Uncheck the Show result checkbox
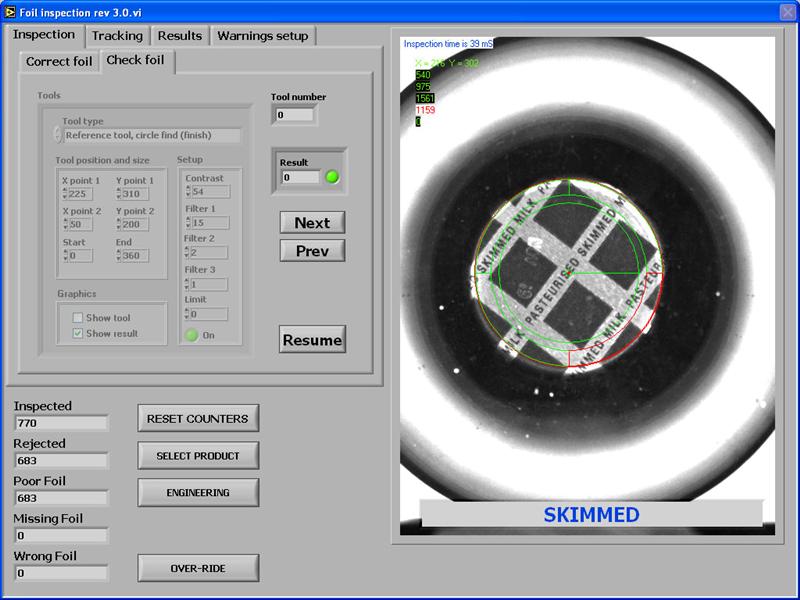800x600 pixels. [x=78, y=334]
